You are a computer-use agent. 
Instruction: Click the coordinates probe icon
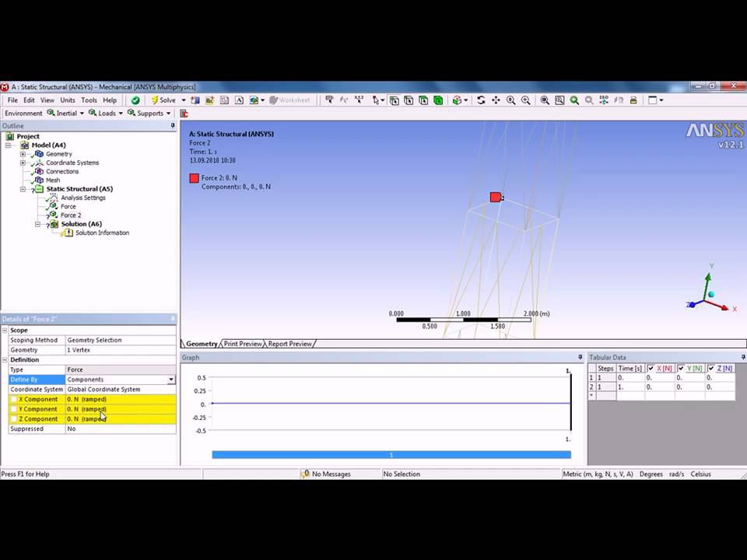point(359,100)
